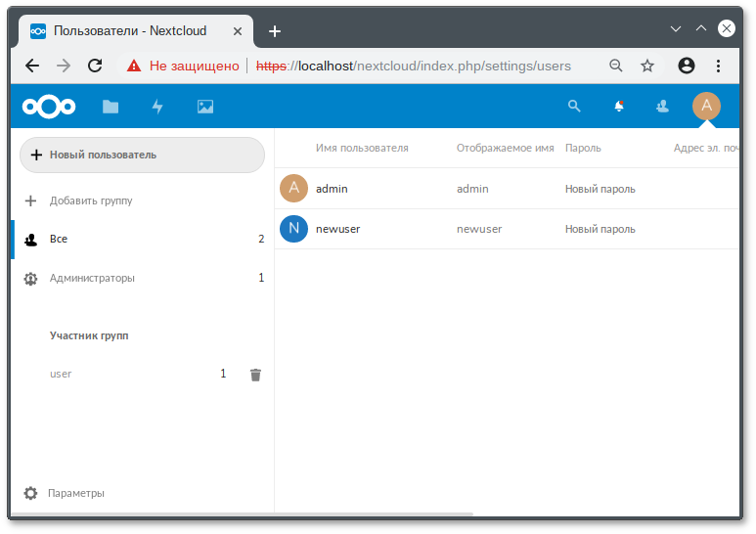Viewport: 756px width, 534px height.
Task: Open the tab search down chevron
Action: pos(676,28)
